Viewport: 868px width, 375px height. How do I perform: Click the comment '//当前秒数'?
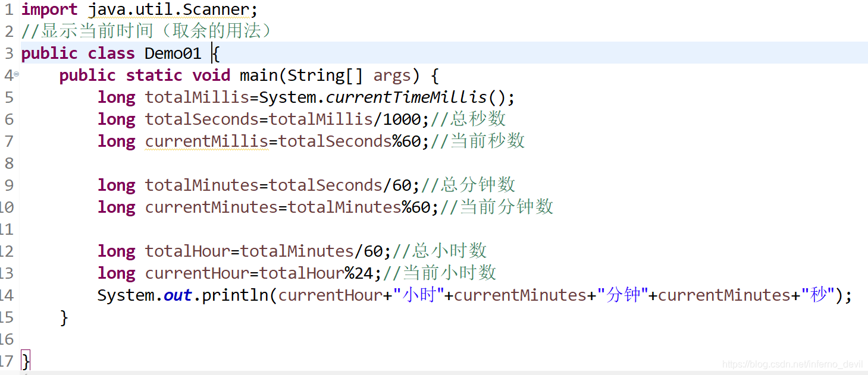477,141
